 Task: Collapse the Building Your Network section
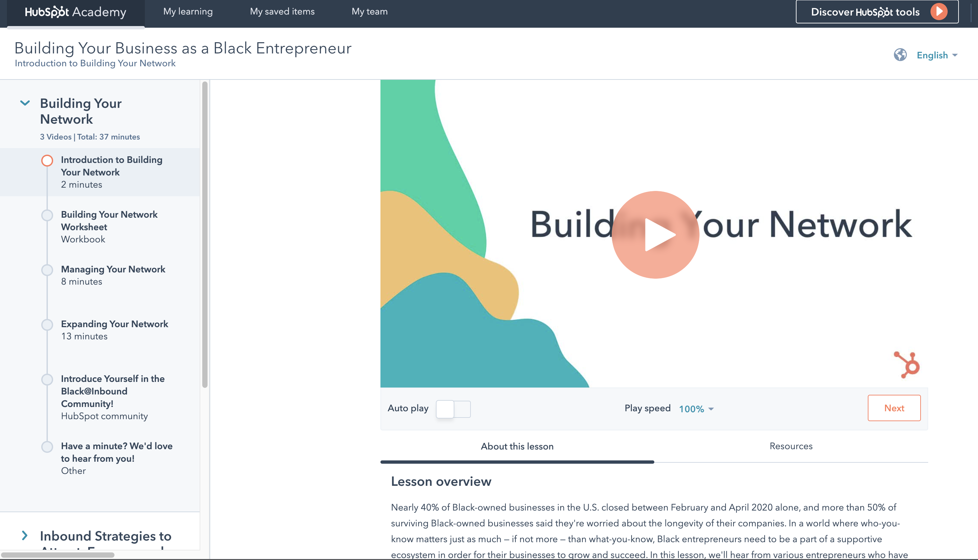click(25, 103)
